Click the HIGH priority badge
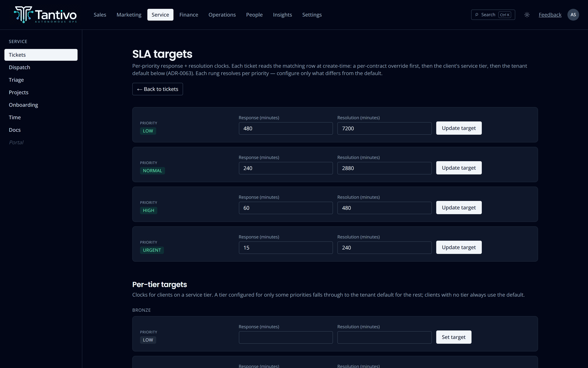This screenshot has height=368, width=588. tap(148, 210)
